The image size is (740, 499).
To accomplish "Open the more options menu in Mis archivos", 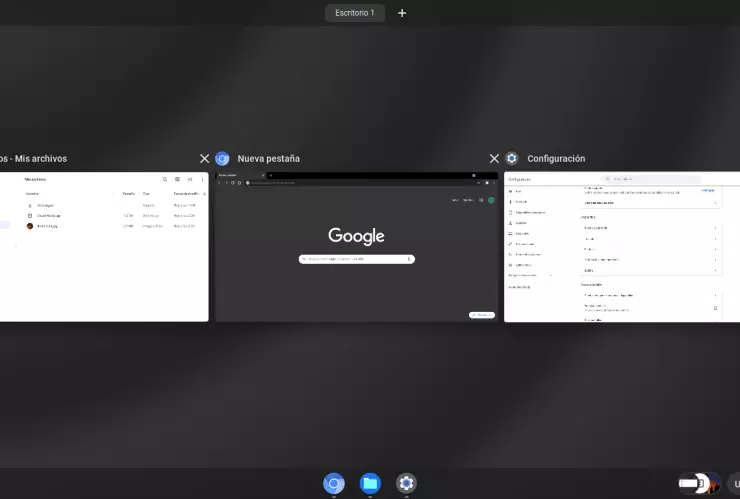I will 202,179.
